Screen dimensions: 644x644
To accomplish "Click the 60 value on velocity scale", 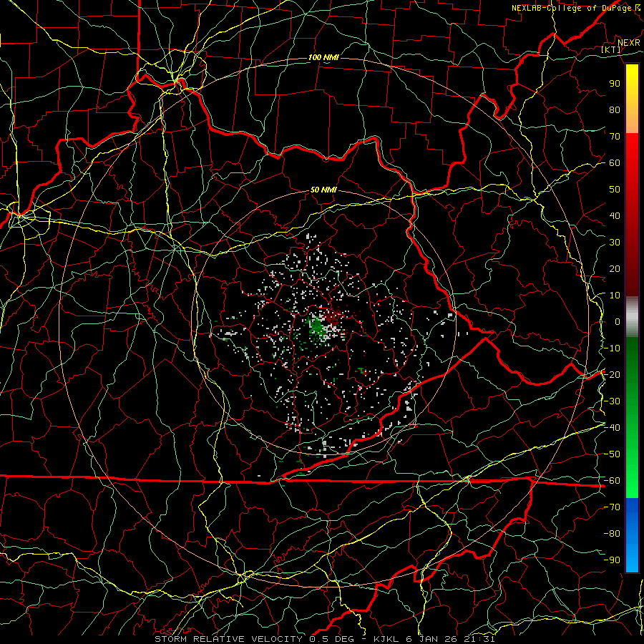I will (615, 162).
